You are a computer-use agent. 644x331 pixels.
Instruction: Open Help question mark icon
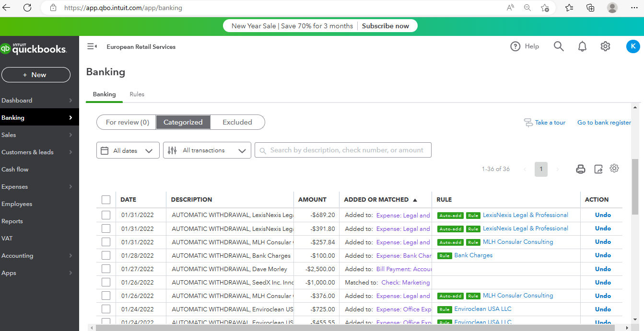[x=515, y=46]
